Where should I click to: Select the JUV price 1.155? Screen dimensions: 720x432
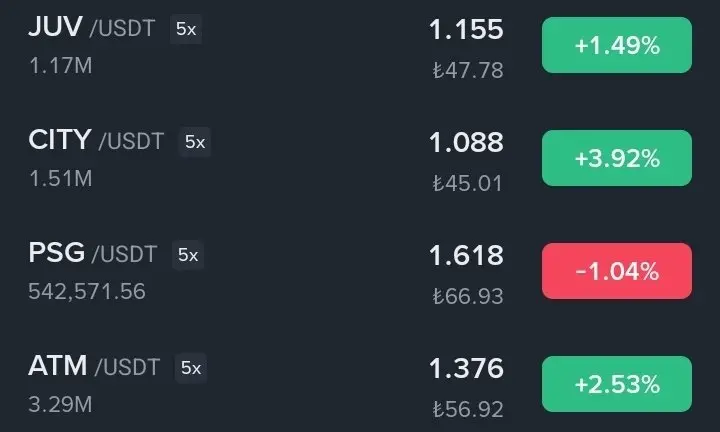[x=467, y=29]
